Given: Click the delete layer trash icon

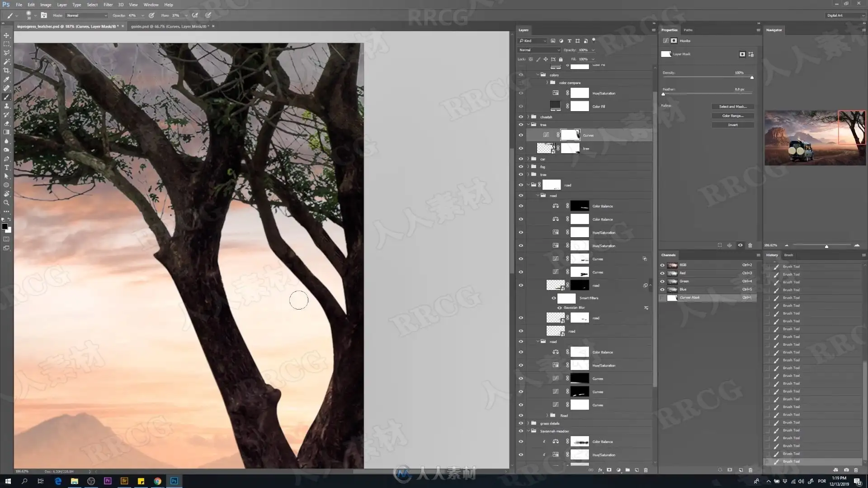Looking at the screenshot, I should pyautogui.click(x=646, y=470).
